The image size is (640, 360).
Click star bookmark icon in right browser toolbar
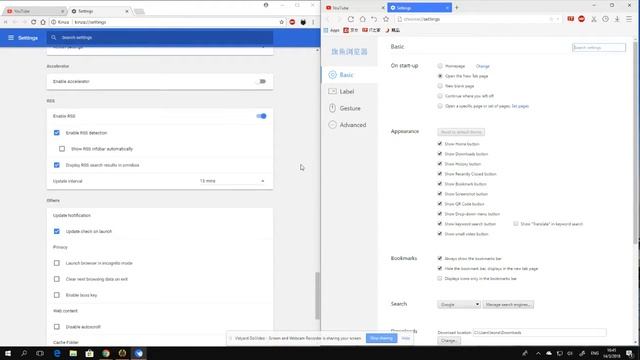point(386,19)
